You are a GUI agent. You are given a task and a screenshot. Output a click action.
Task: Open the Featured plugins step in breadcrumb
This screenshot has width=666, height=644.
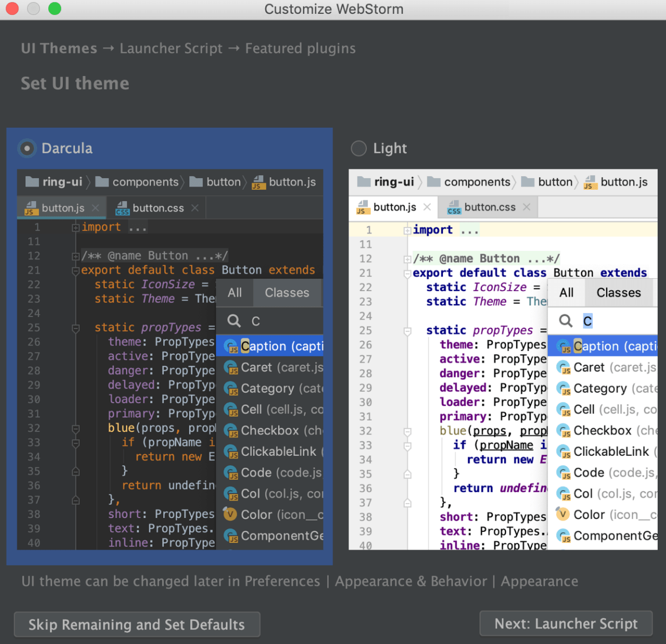(x=300, y=48)
